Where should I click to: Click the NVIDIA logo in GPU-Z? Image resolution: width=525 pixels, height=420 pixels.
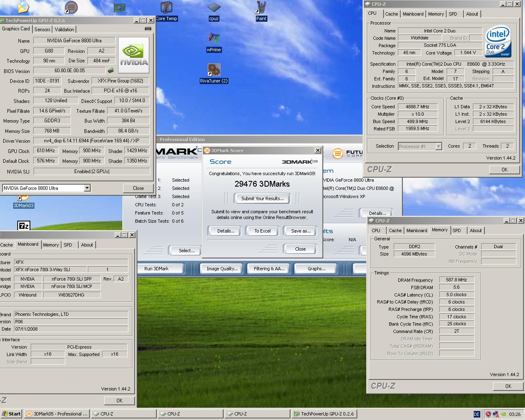tap(134, 55)
